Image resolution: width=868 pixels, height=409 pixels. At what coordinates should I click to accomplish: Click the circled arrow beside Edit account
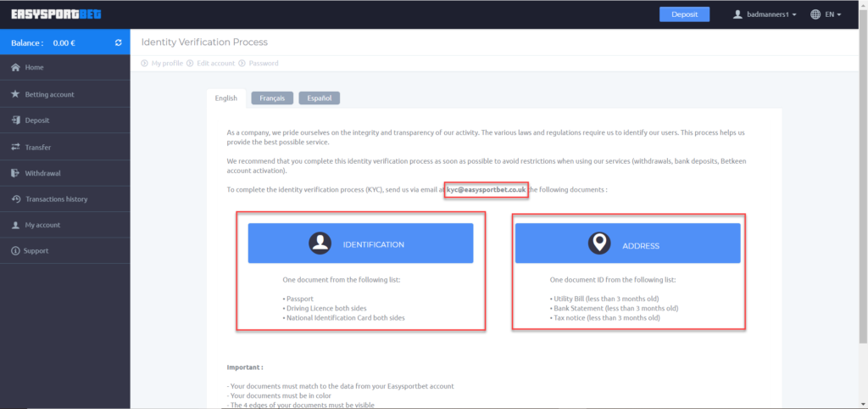tap(191, 63)
